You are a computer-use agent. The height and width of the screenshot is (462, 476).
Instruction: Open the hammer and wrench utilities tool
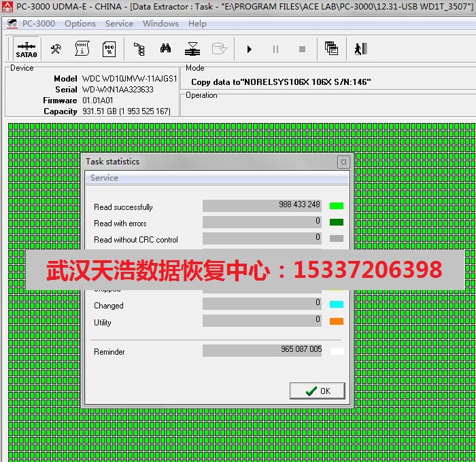click(x=56, y=49)
